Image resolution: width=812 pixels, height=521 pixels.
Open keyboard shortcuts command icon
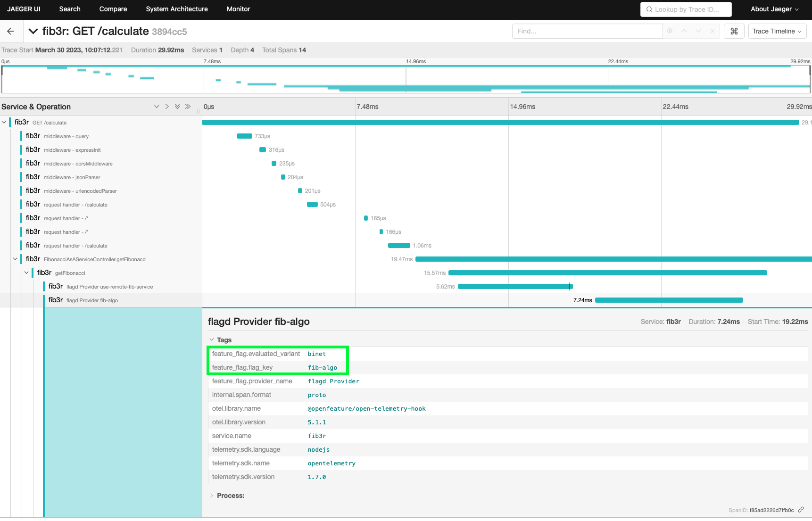[x=734, y=31]
